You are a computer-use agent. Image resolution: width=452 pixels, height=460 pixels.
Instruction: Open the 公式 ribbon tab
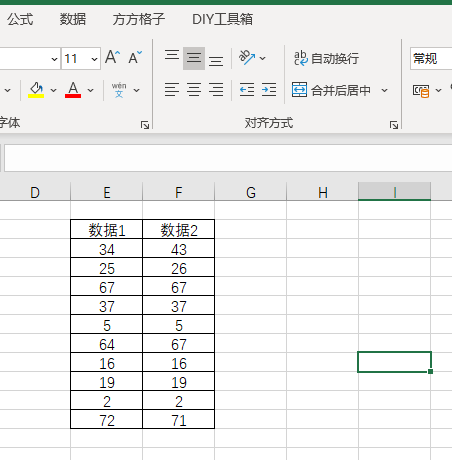(x=20, y=19)
